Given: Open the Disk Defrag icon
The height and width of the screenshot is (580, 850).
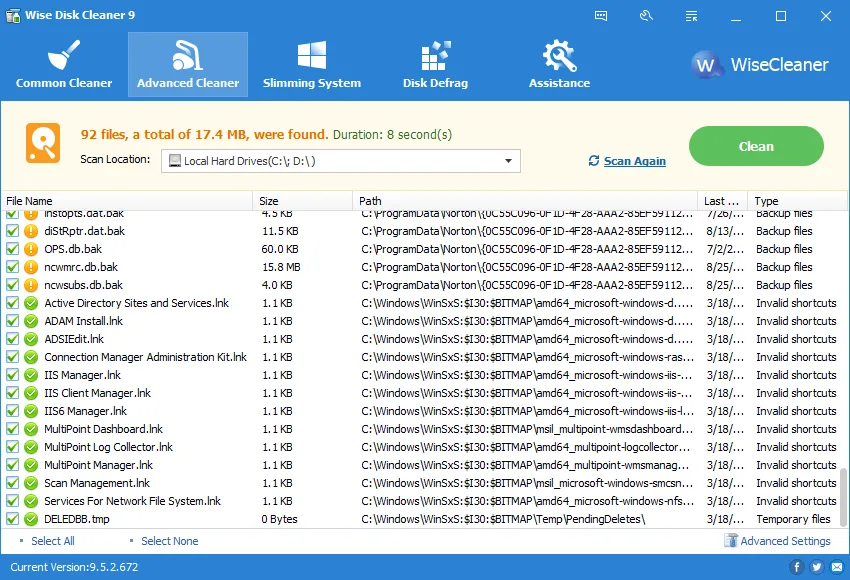Looking at the screenshot, I should (x=435, y=55).
